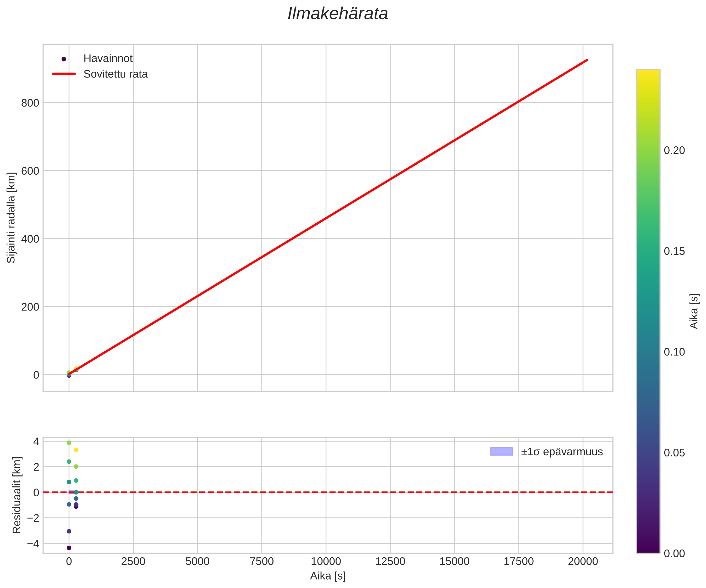Viewport: 706px width, 588px height.
Task: Click the 0.15 colorbar tick label
Action: click(674, 251)
